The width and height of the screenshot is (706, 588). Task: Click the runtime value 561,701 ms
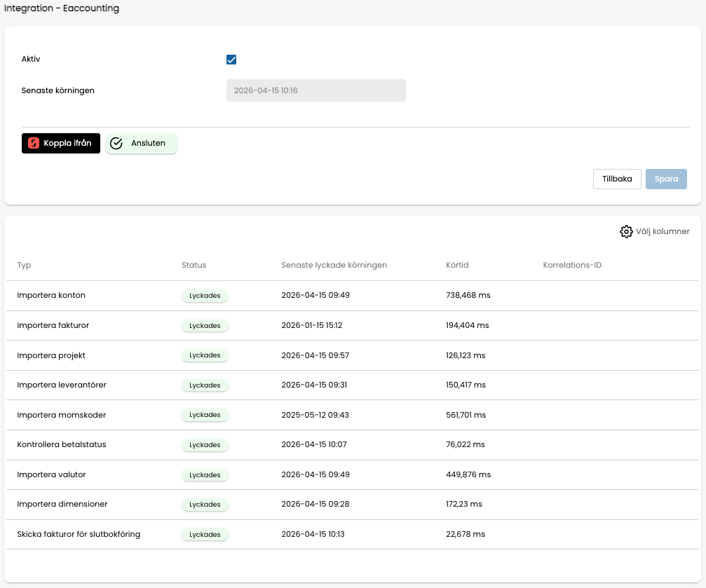click(466, 415)
